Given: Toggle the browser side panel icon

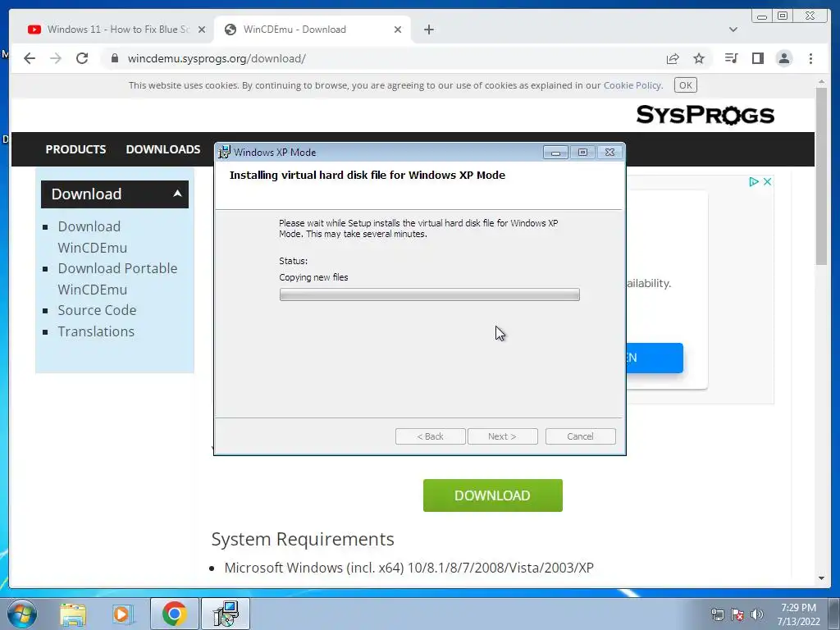Looking at the screenshot, I should pos(757,58).
